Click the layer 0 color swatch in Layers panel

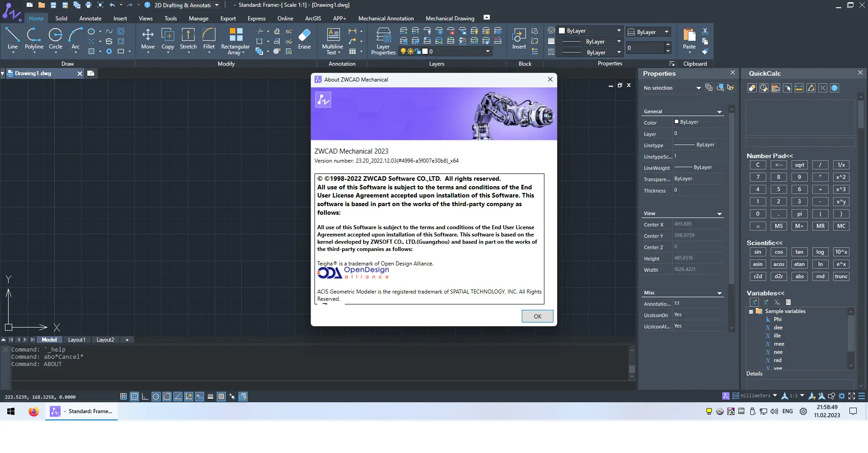tap(425, 51)
